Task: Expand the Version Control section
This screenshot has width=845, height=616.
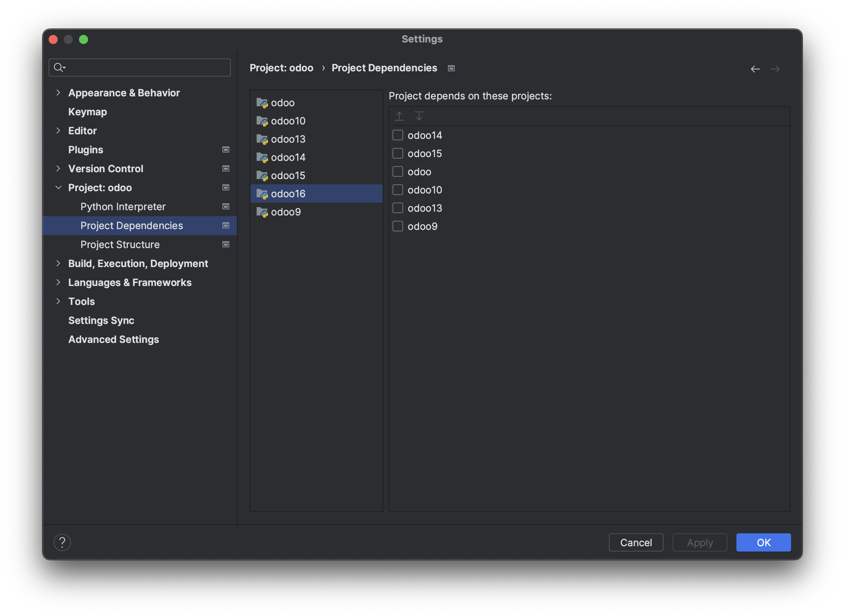Action: click(x=58, y=168)
